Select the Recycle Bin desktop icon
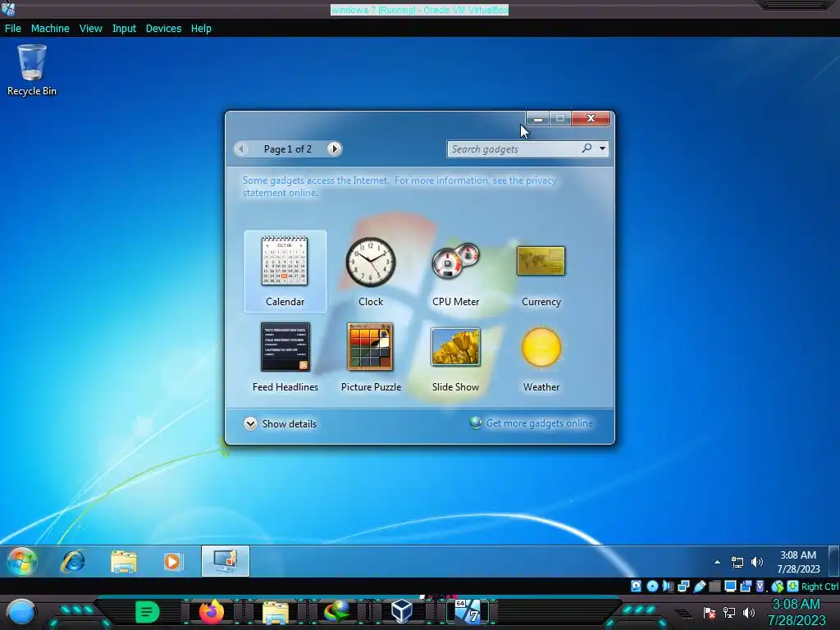 [x=32, y=71]
